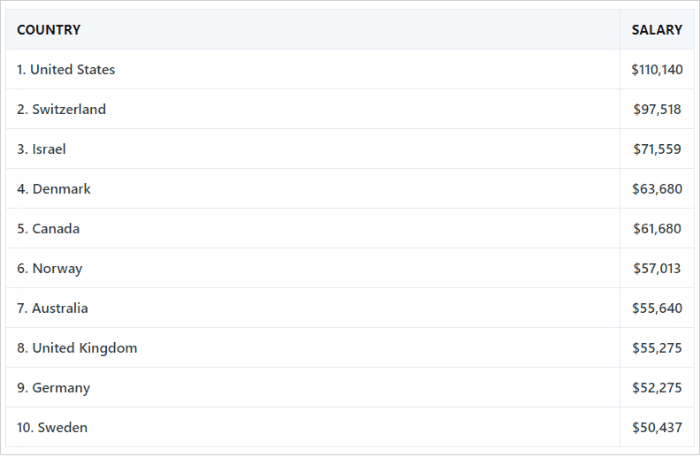
Task: Click the $71,559 salary figure
Action: click(x=657, y=149)
